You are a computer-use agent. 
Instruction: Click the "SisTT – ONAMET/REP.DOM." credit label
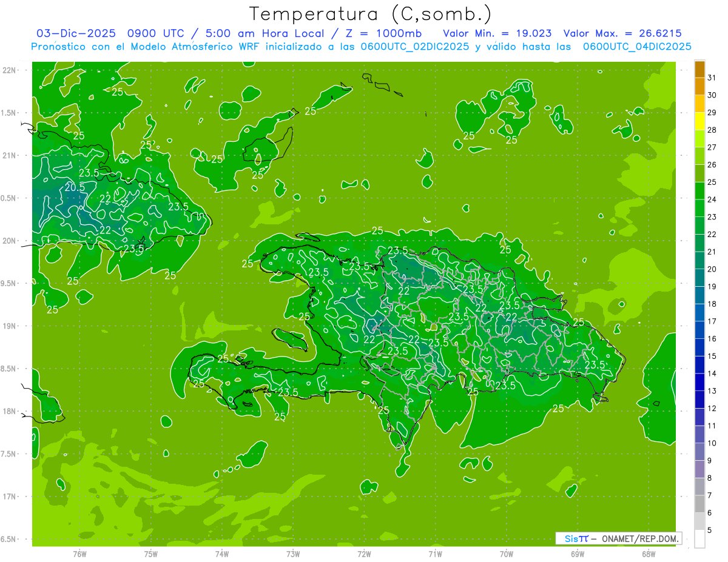pos(620,538)
